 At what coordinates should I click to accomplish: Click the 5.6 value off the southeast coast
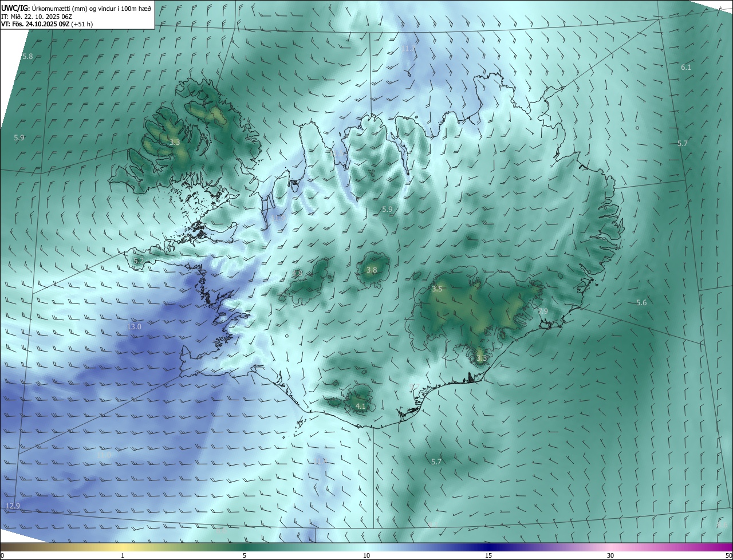(641, 302)
